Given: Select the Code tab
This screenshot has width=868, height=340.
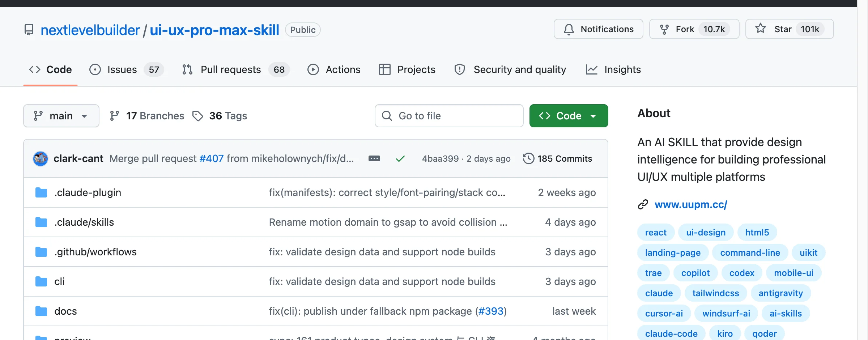Looking at the screenshot, I should click(x=50, y=69).
